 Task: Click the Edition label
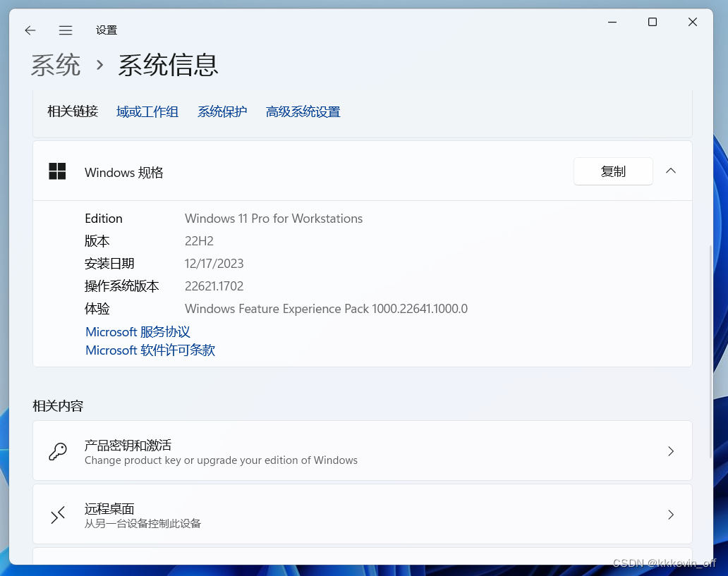[x=104, y=219]
